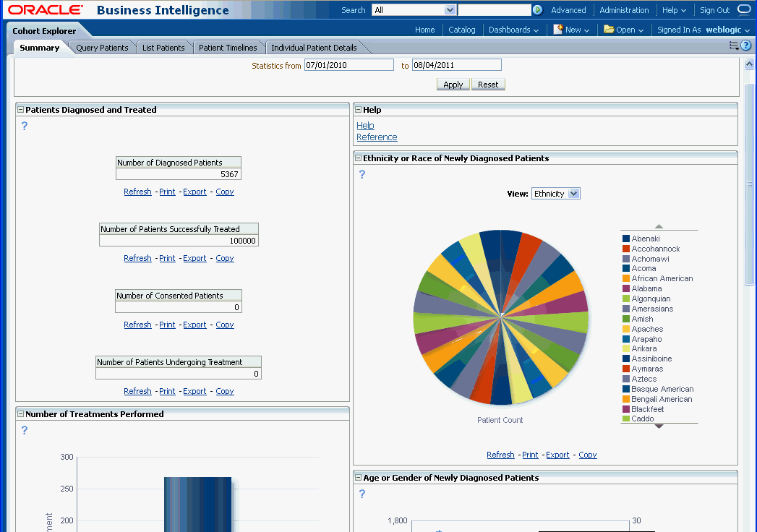The width and height of the screenshot is (757, 532).
Task: Click question mark in Patients Diagnosed and Treated
Action: pos(24,126)
